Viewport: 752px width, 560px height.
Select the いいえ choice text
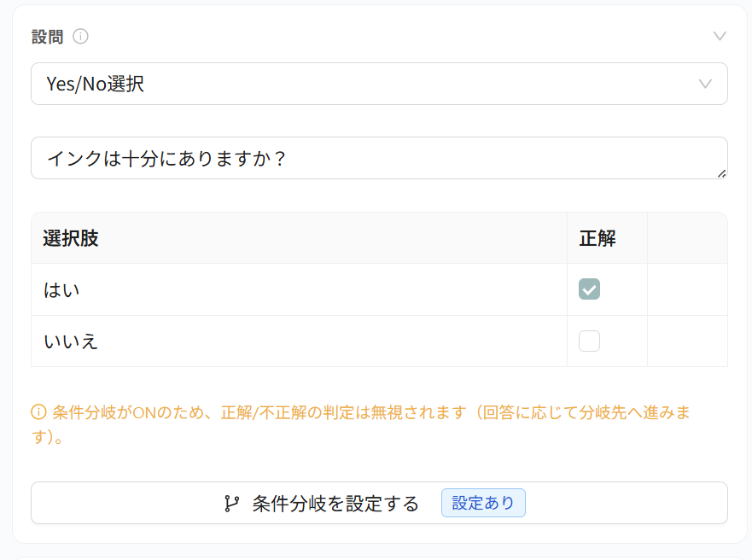point(71,341)
